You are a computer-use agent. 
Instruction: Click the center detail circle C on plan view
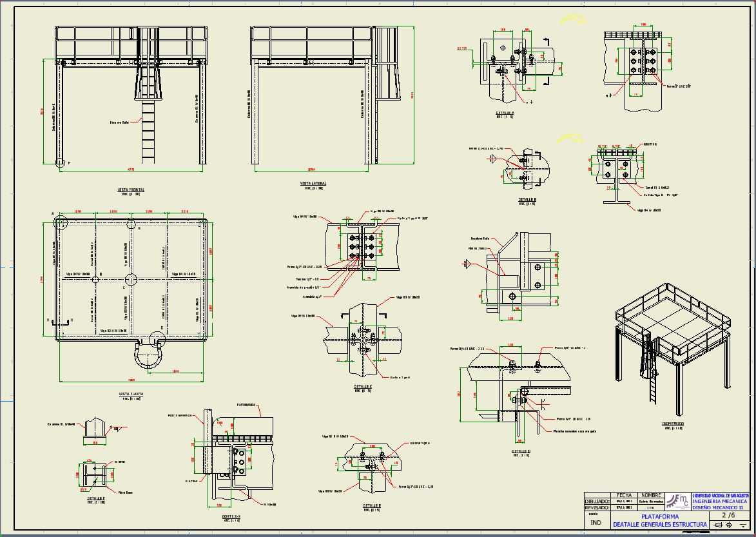pos(131,280)
